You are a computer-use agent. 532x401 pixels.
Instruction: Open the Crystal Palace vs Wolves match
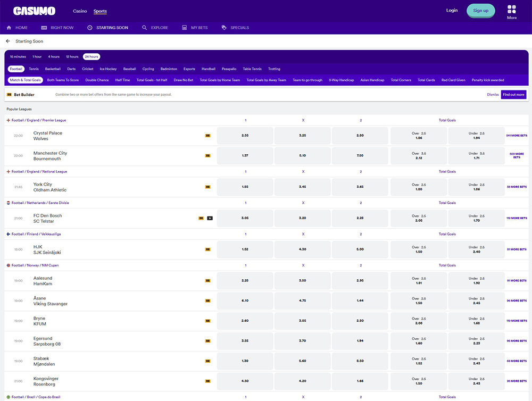[48, 136]
